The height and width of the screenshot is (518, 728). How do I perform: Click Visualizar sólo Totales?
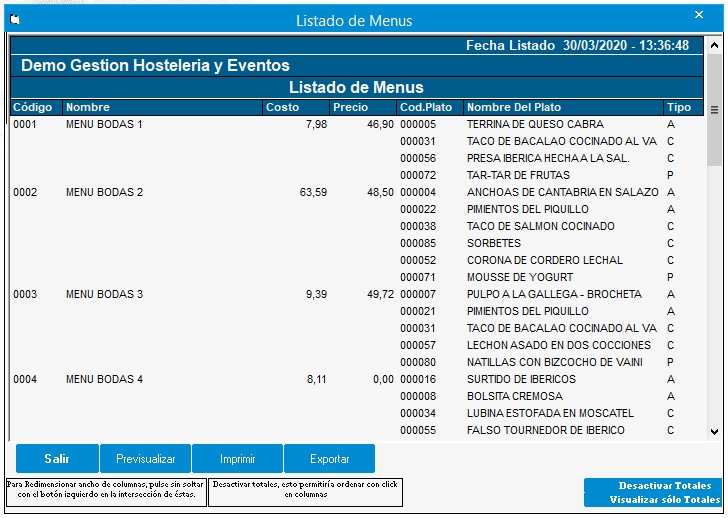[664, 499]
